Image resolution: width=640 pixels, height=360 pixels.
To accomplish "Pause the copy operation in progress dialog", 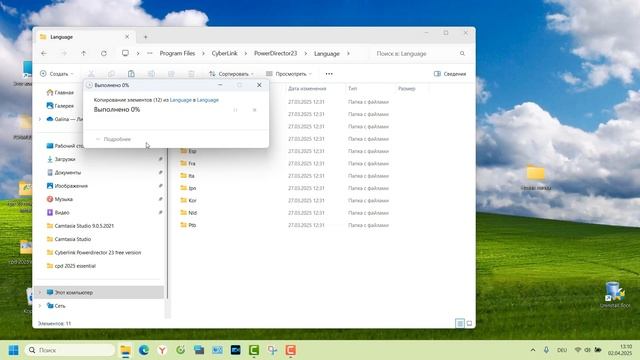I will (236, 110).
